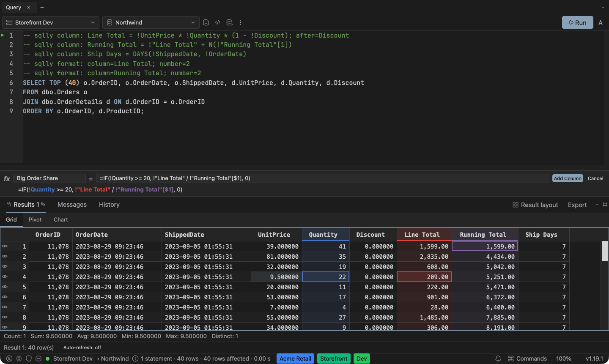This screenshot has height=364, width=609.
Task: Add a new query tab with plus
Action: [42, 7]
